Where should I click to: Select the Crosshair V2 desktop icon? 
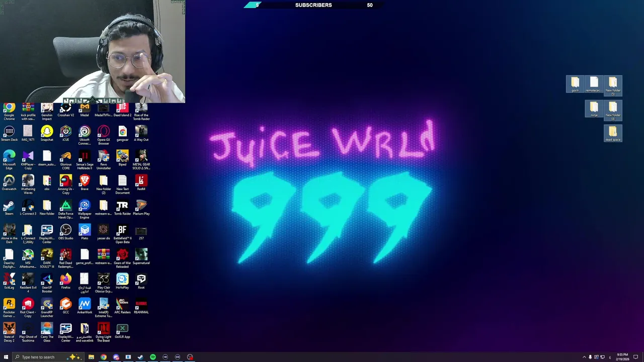click(65, 111)
